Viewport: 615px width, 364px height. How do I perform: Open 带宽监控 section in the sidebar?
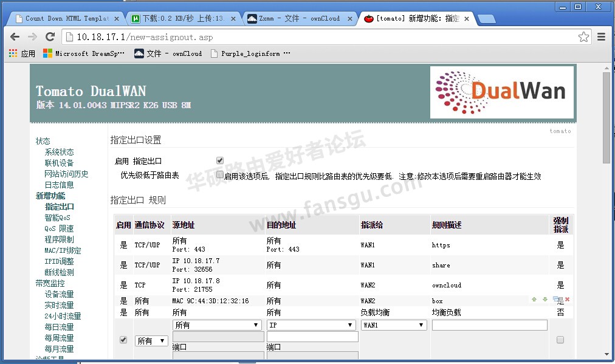pyautogui.click(x=50, y=283)
